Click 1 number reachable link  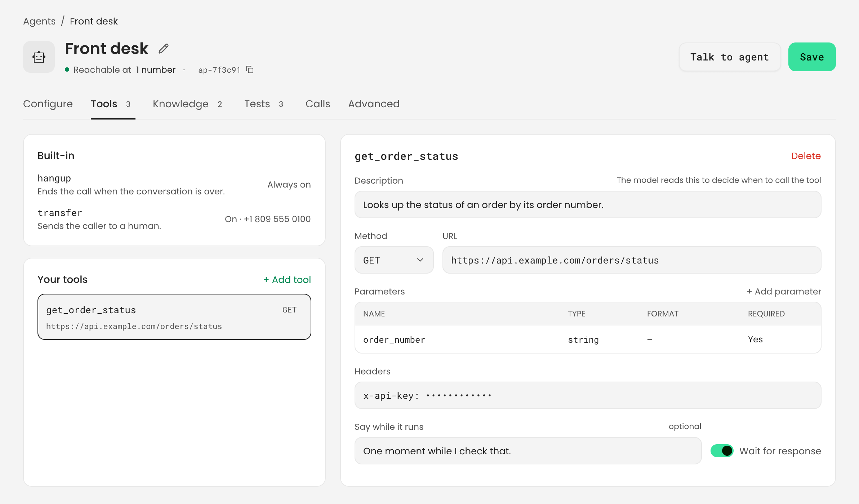pos(156,69)
